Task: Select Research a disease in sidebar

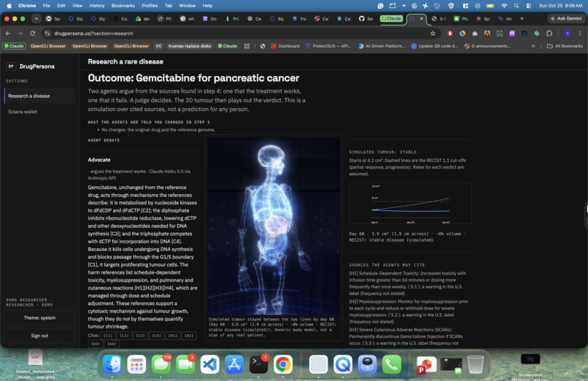Action: (39, 96)
